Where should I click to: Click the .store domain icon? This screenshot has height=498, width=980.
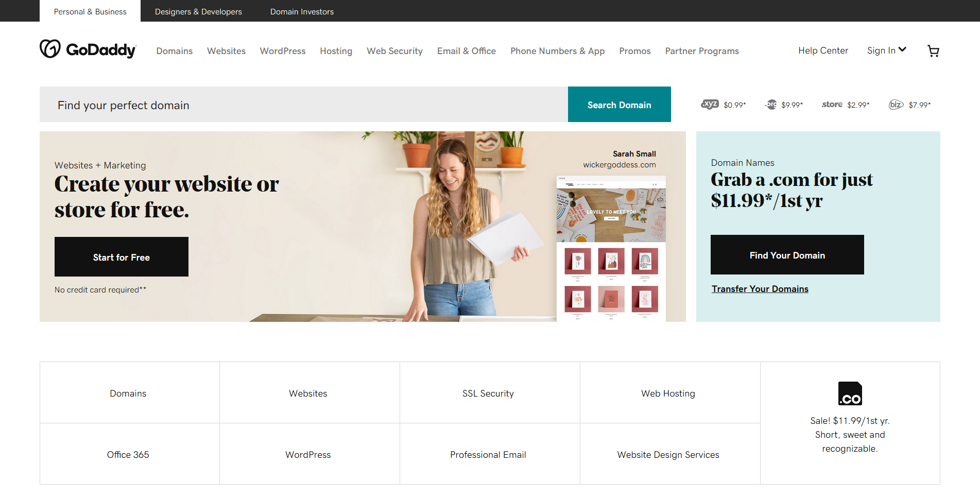pos(832,105)
